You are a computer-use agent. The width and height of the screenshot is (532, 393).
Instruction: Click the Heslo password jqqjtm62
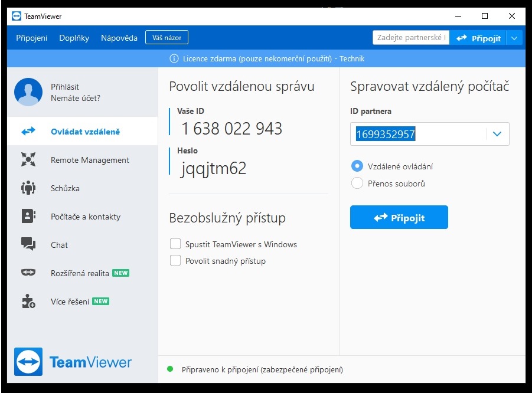point(213,169)
